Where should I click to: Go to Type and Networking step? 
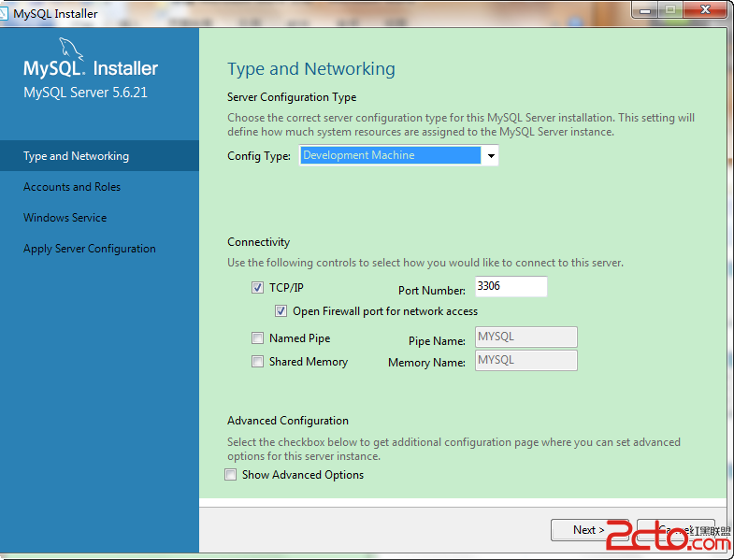point(99,156)
